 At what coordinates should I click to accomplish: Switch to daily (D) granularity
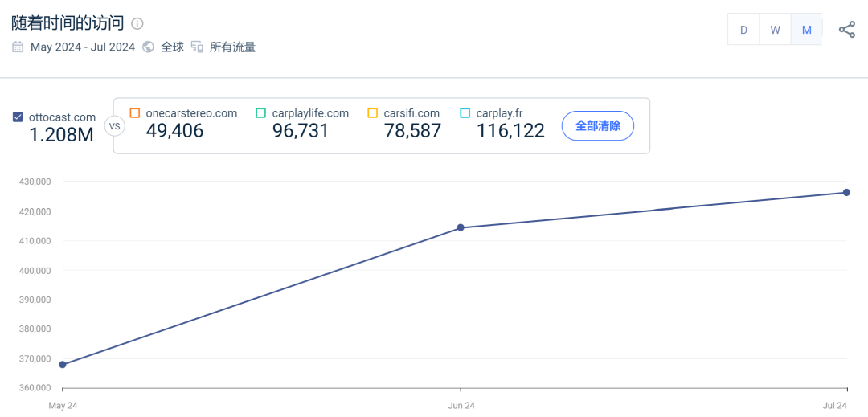tap(743, 30)
